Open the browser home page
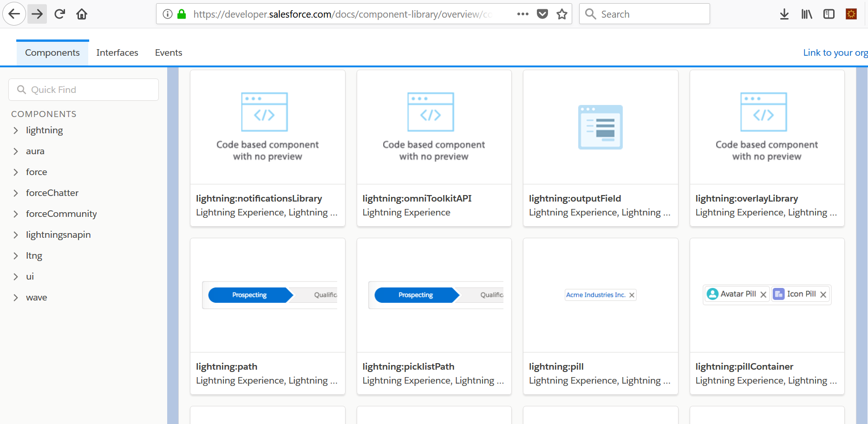868x424 pixels. [82, 14]
